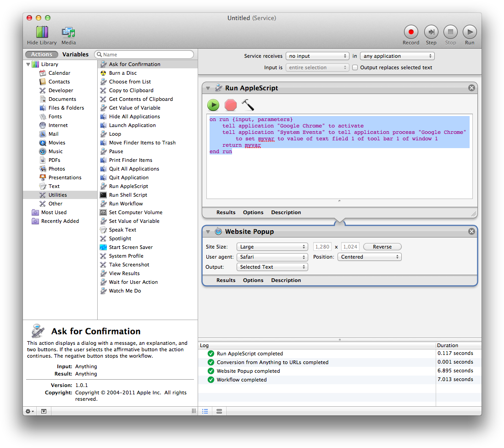Open the Site Size dropdown showing Large

click(272, 246)
